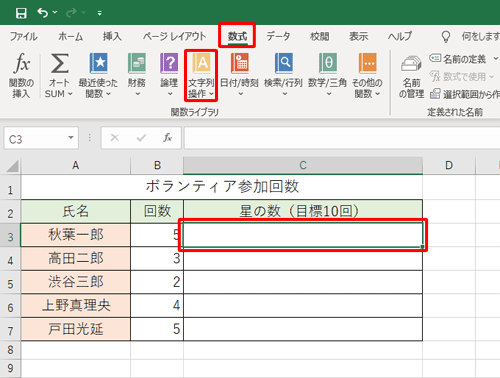This screenshot has width=500, height=378.
Task: Switch to the 校閲 tab
Action: coord(319,36)
